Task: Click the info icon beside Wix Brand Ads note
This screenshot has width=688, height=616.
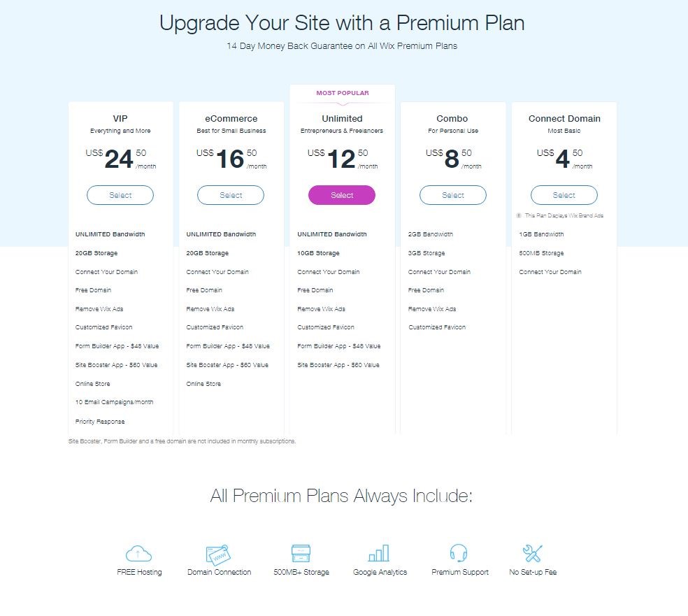Action: coord(519,215)
